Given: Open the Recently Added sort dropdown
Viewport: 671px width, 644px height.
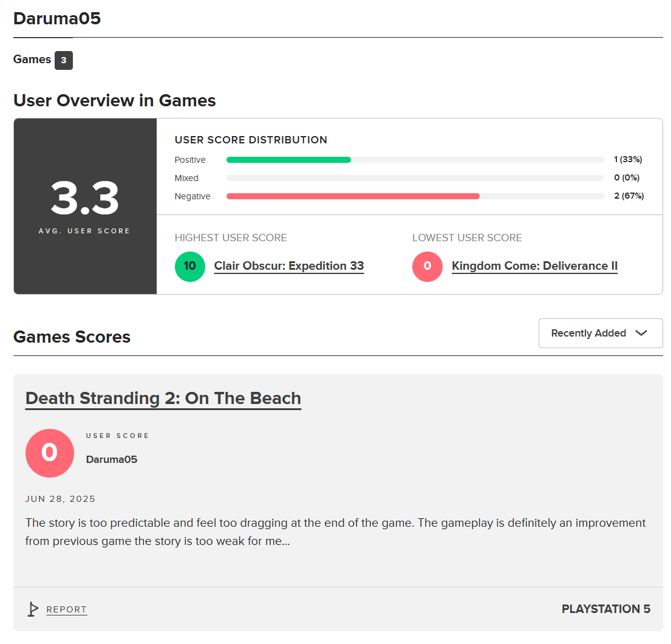Looking at the screenshot, I should click(x=601, y=333).
